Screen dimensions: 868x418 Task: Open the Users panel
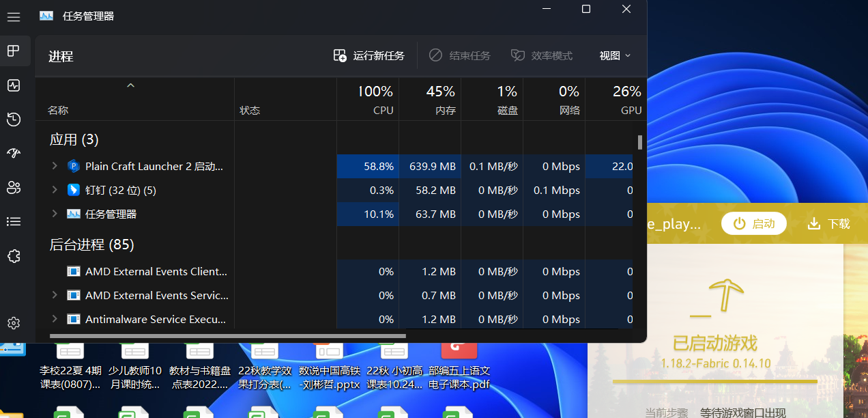pyautogui.click(x=13, y=187)
